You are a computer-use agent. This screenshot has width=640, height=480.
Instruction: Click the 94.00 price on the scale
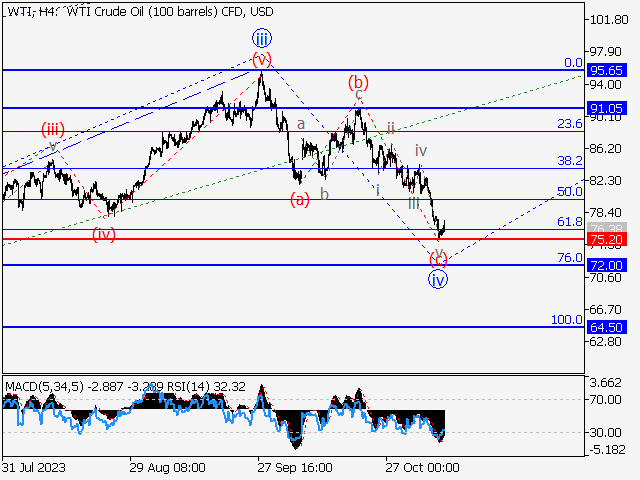point(605,84)
